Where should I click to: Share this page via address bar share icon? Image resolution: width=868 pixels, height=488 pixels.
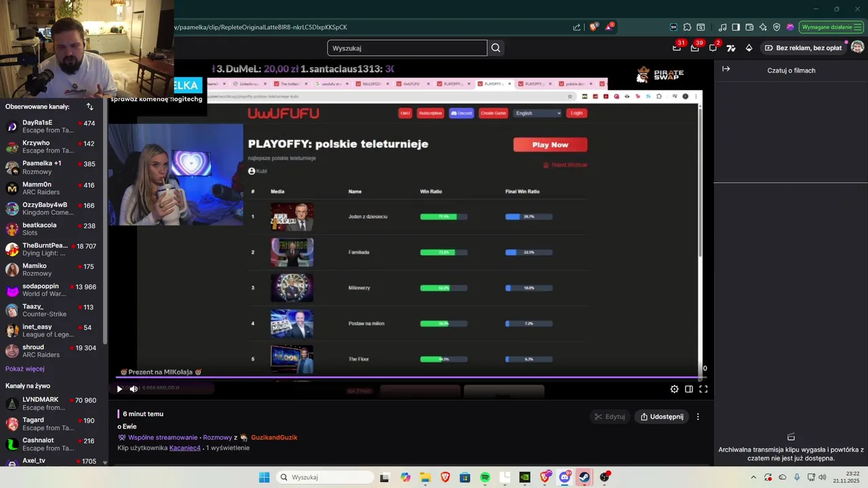click(577, 27)
